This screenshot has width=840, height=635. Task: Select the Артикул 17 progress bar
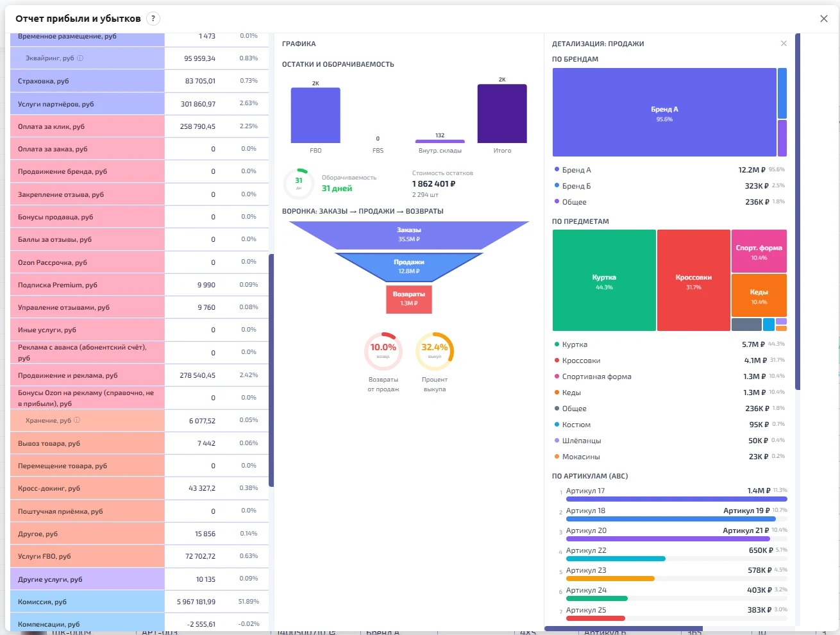tap(676, 499)
